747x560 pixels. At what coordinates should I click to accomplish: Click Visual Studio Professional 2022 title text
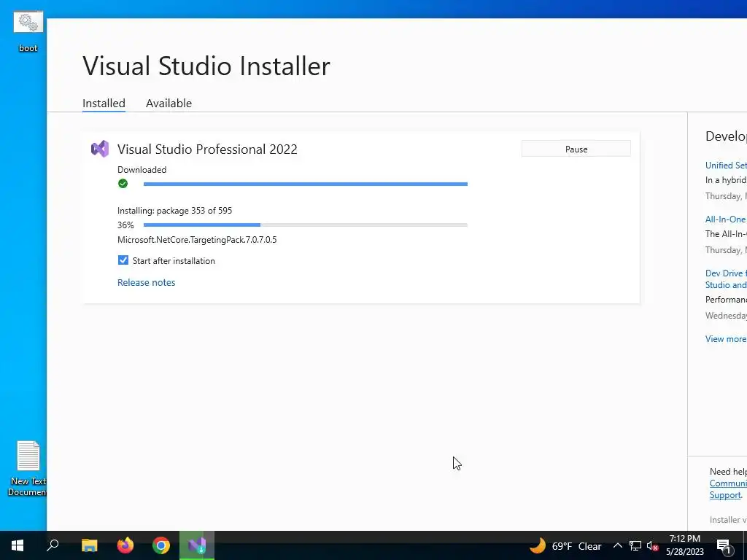[207, 149]
